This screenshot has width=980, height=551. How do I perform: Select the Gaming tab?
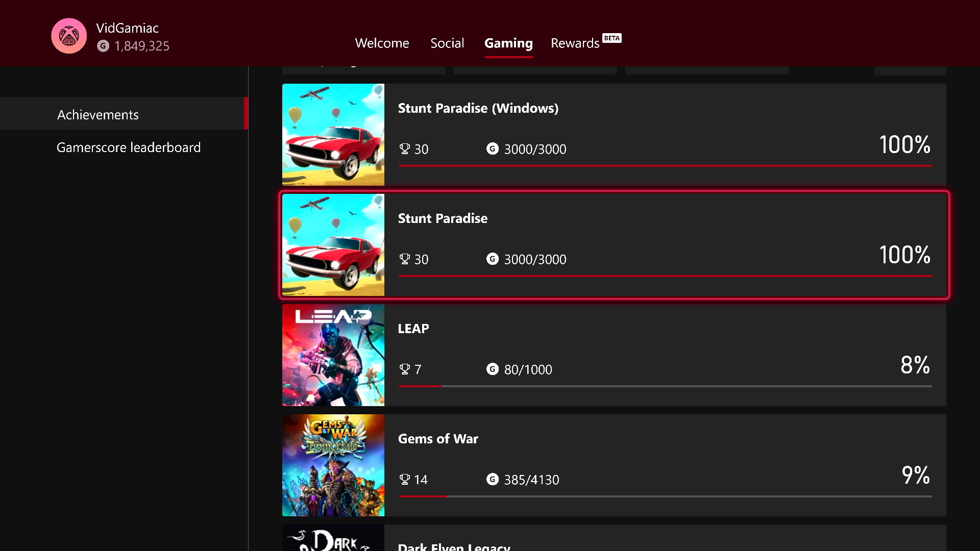508,43
